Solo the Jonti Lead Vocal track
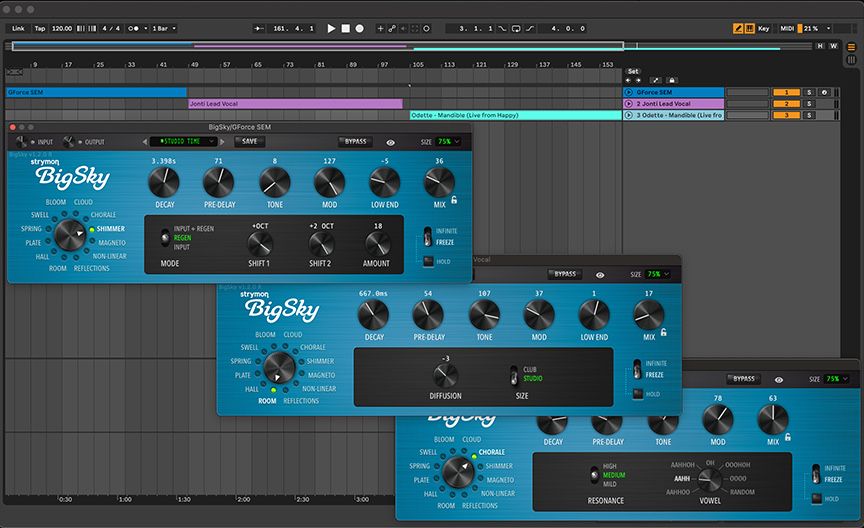The height and width of the screenshot is (528, 864). (808, 104)
